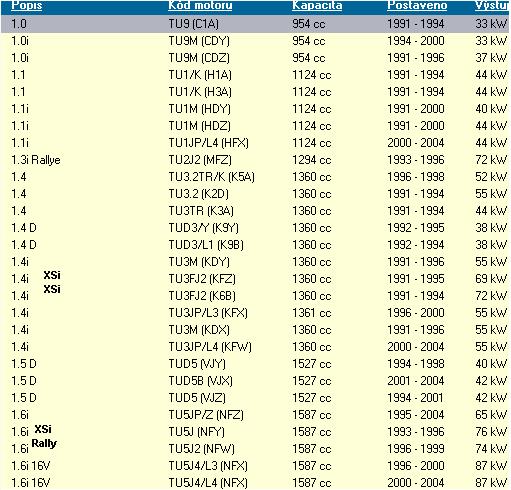Click the 1992 - 1995 build years
The height and width of the screenshot is (490, 511).
point(416,228)
